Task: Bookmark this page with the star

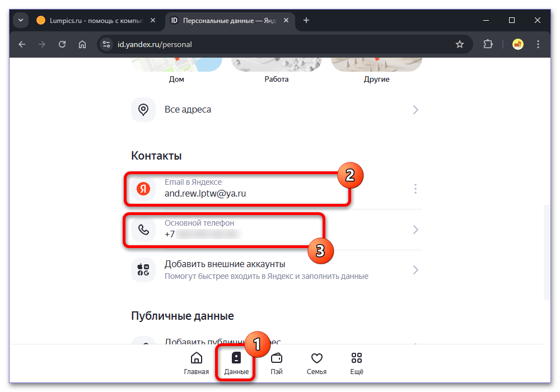Action: coord(460,44)
